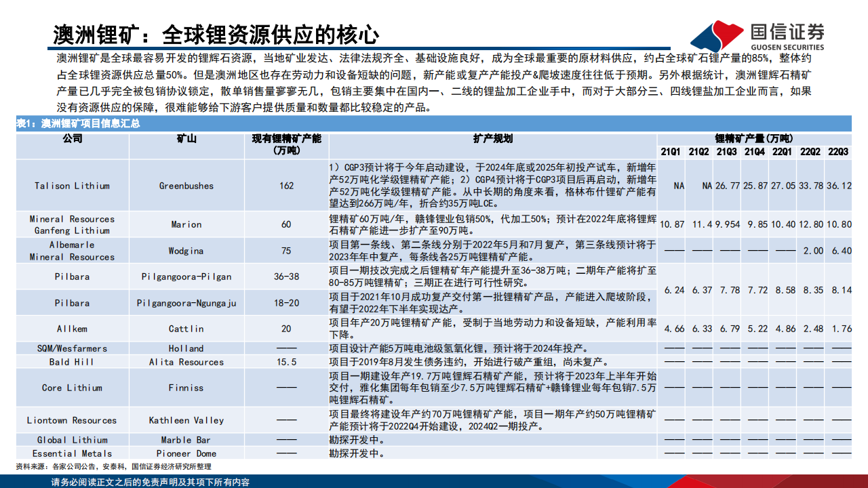The height and width of the screenshot is (488, 868).
Task: Click the 21Q3 quarter header
Action: click(x=726, y=152)
